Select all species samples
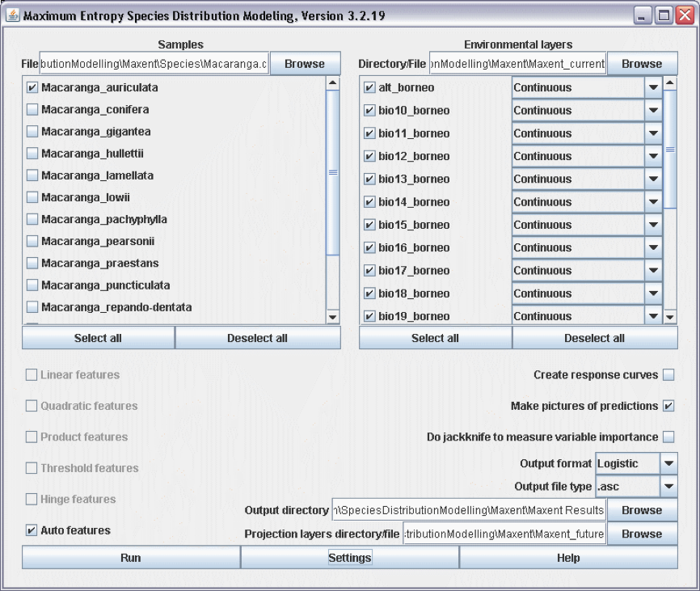Screen dimensions: 700x591 [x=99, y=338]
